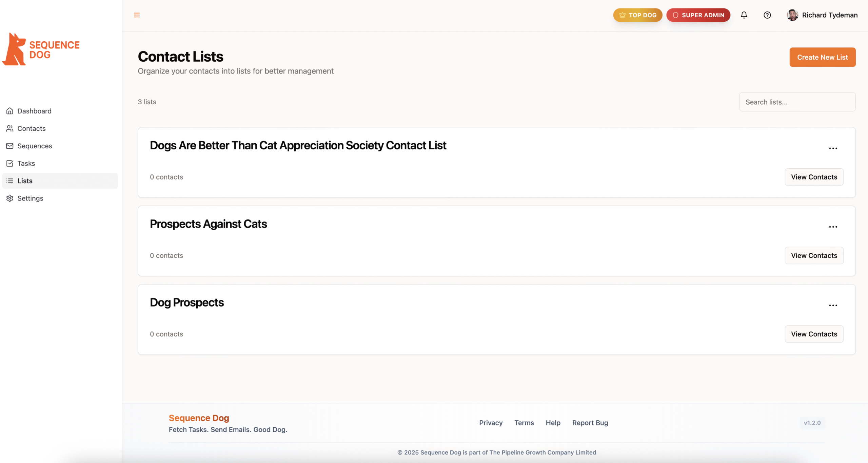Screen dimensions: 868x463
Task: Open the Terms footer link
Action: [524, 423]
